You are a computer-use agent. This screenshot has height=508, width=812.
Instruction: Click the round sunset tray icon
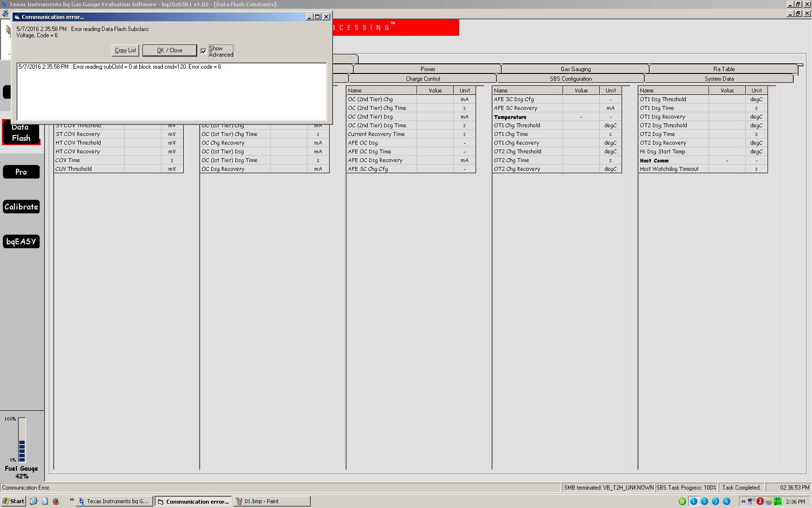pyautogui.click(x=768, y=501)
